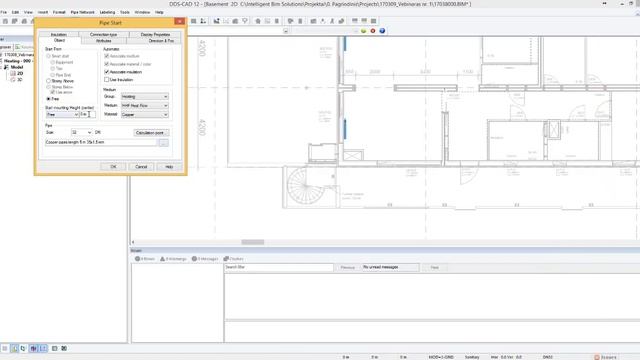Switch to the Attributes tab
640x360 pixels.
tap(104, 41)
